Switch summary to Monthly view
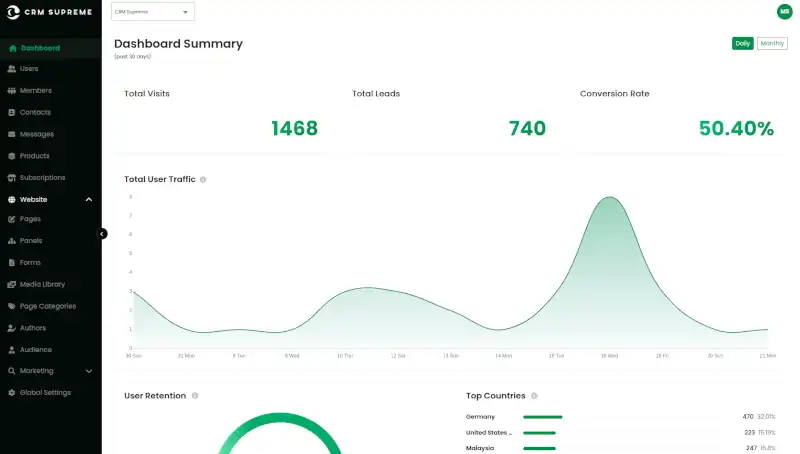Image resolution: width=800 pixels, height=454 pixels. pos(772,43)
